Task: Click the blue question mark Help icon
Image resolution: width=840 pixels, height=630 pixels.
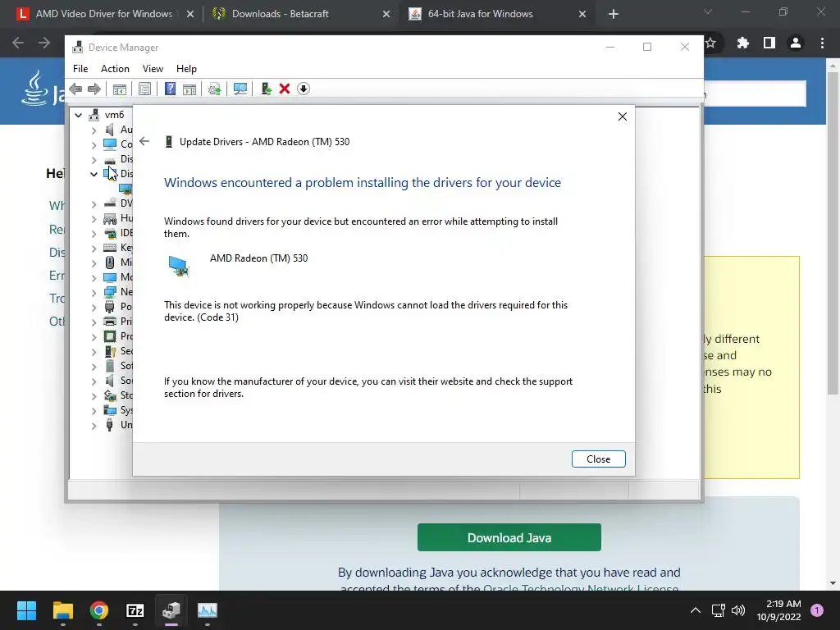Action: 170,89
